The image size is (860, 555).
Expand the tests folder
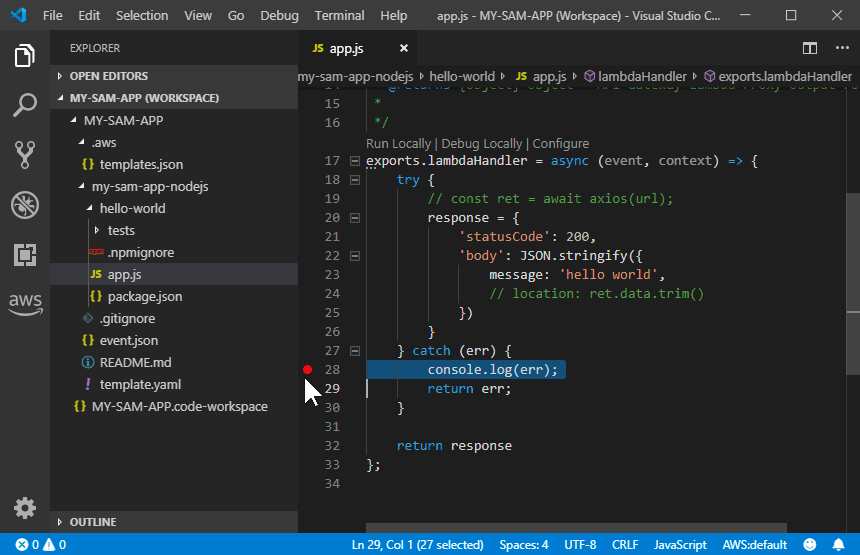(x=174, y=230)
